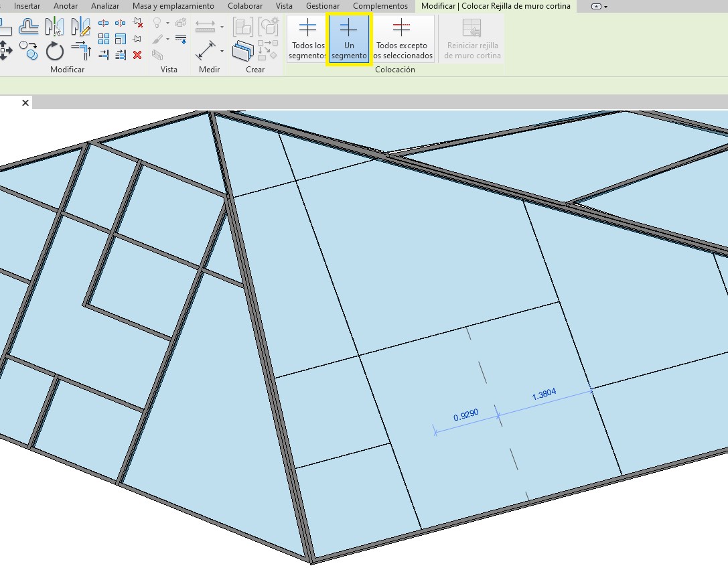Close the view tab with X

(x=25, y=102)
